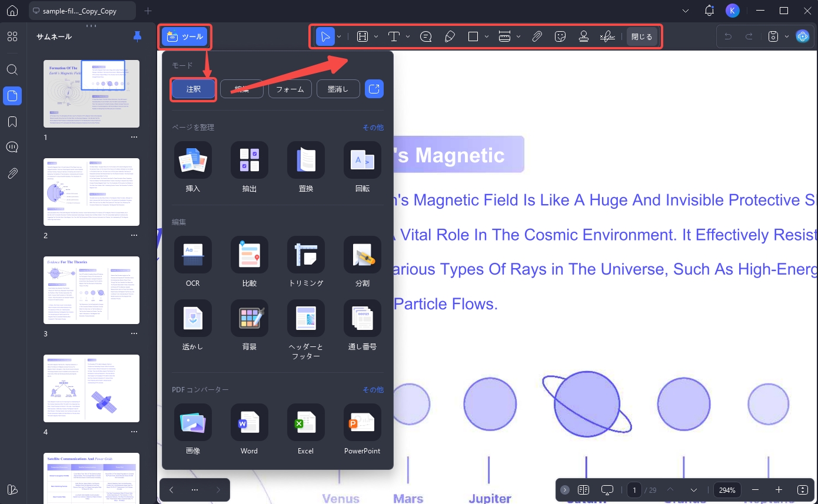Open the 比較 compare tool
The width and height of the screenshot is (818, 504).
[250, 262]
